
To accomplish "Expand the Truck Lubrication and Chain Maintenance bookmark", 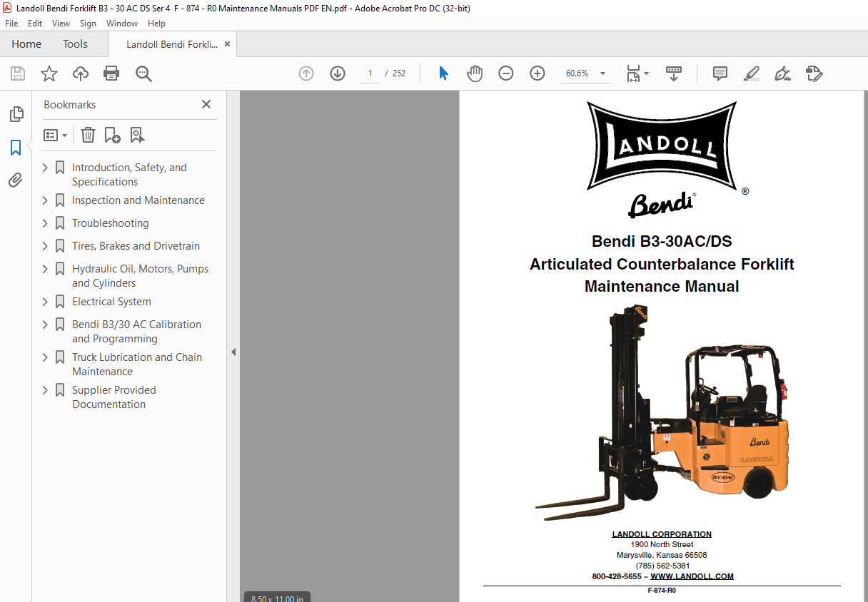I will 46,357.
